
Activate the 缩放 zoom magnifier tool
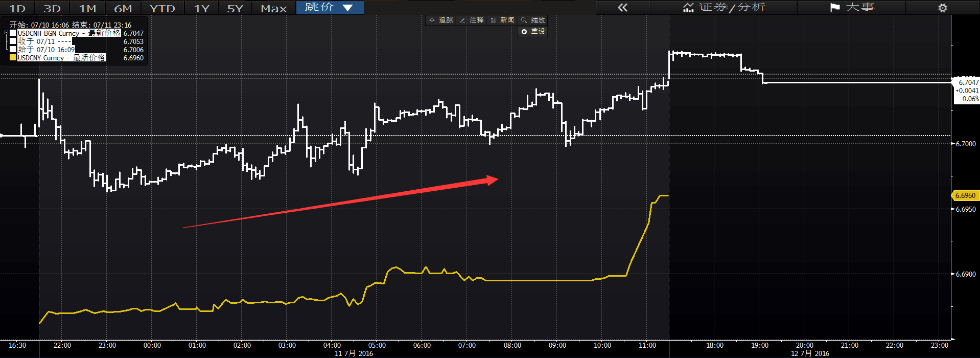[533, 20]
